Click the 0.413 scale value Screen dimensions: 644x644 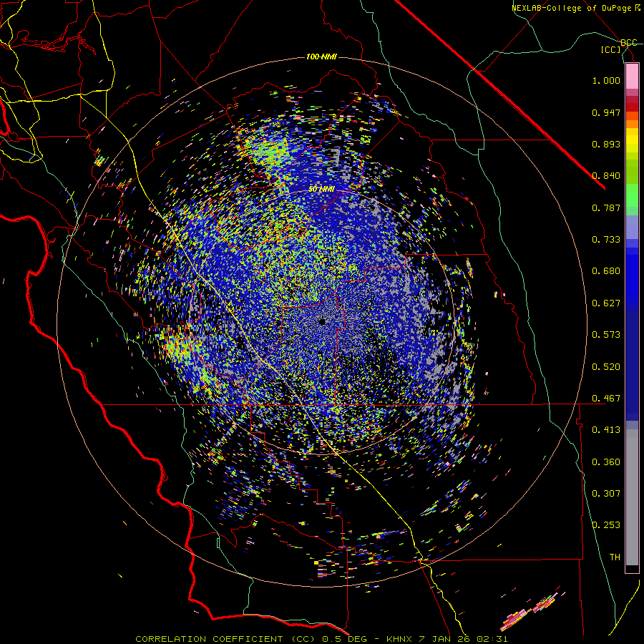[606, 430]
